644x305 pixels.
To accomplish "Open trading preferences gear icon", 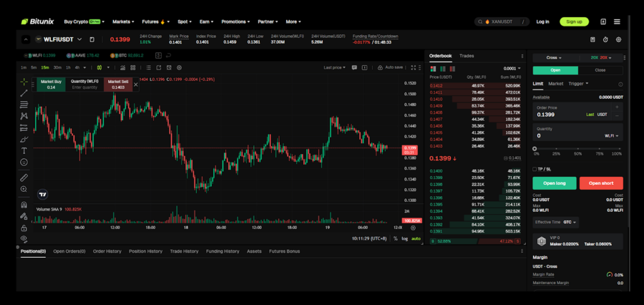I will click(x=619, y=40).
